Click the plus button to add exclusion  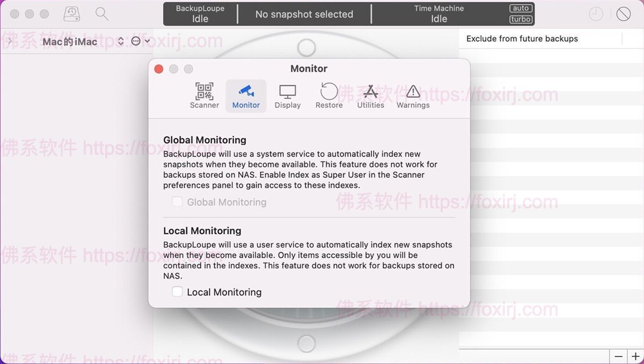[635, 356]
